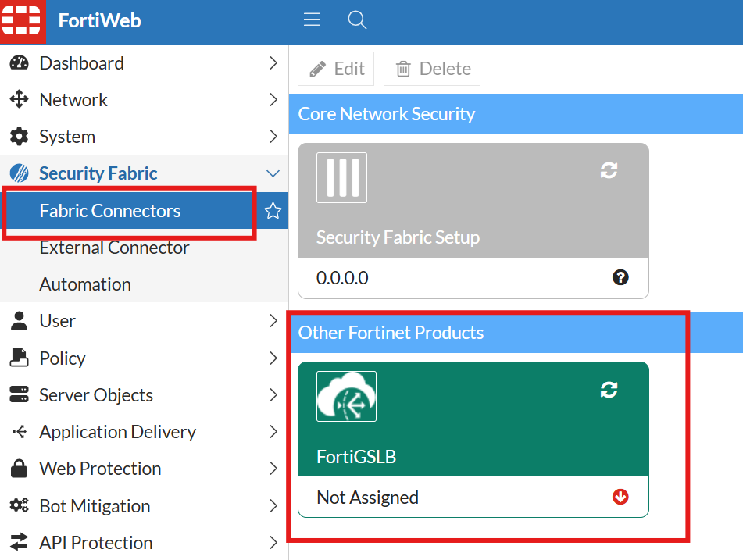Expand the System menu chevron
The width and height of the screenshot is (743, 560).
(273, 137)
